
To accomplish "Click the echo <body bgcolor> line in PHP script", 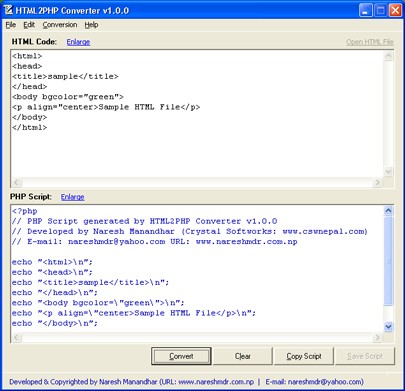I will point(98,303).
